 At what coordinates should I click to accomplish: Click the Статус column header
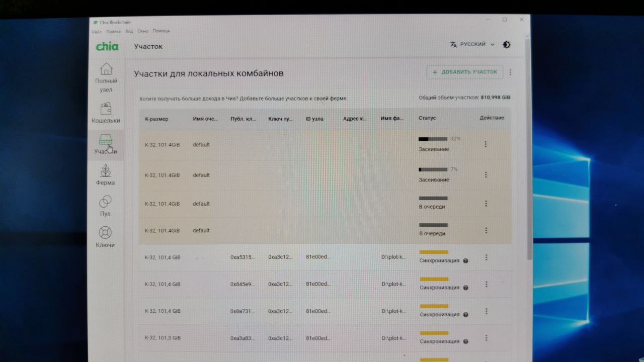(427, 118)
